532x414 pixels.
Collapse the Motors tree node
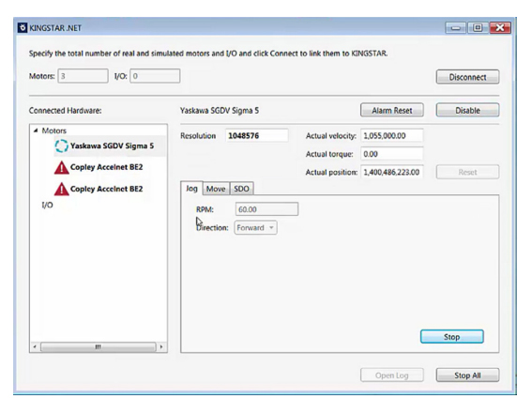click(36, 130)
